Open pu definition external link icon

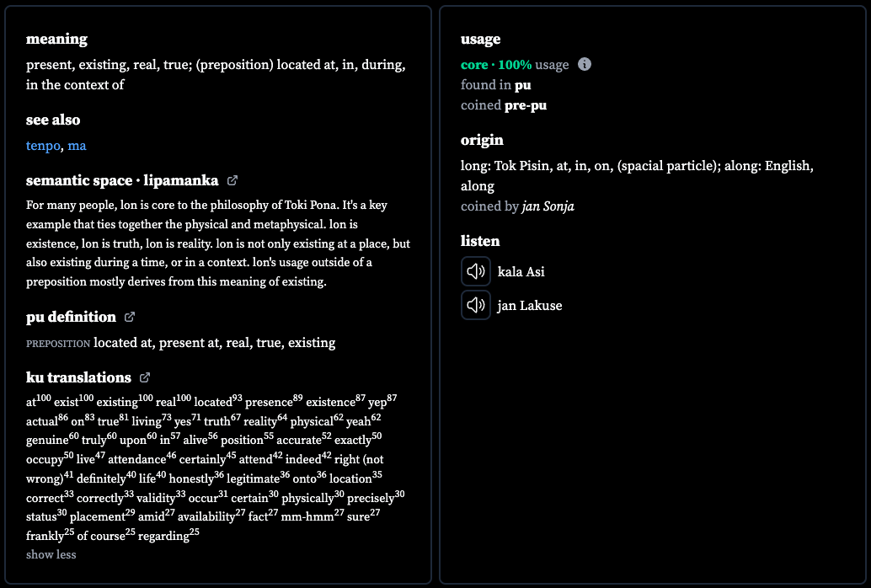click(130, 317)
